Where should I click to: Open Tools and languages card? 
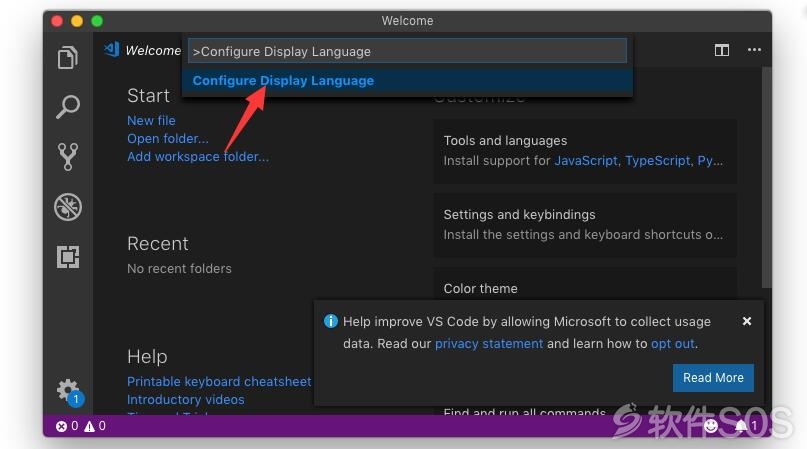pos(585,150)
